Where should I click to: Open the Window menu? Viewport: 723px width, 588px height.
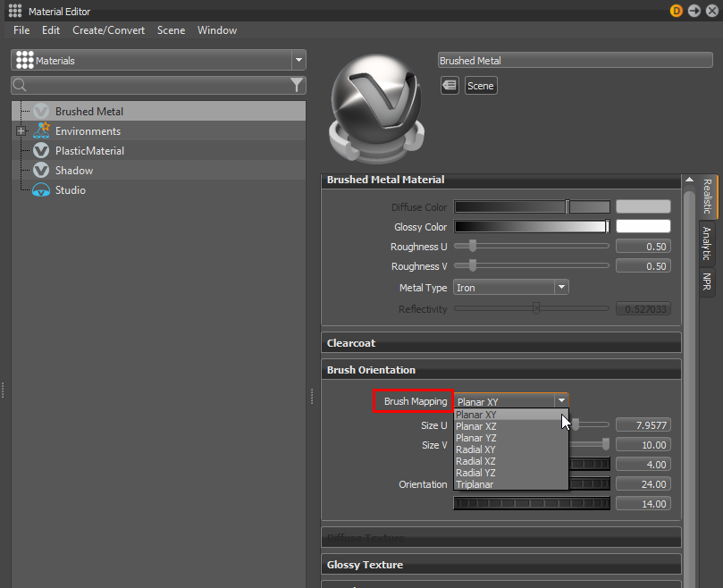pyautogui.click(x=217, y=29)
